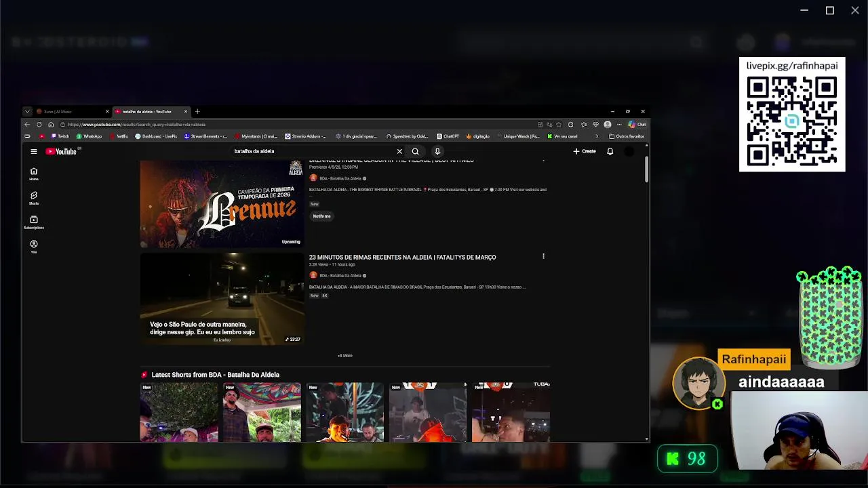Open the browser profile icon

608,124
